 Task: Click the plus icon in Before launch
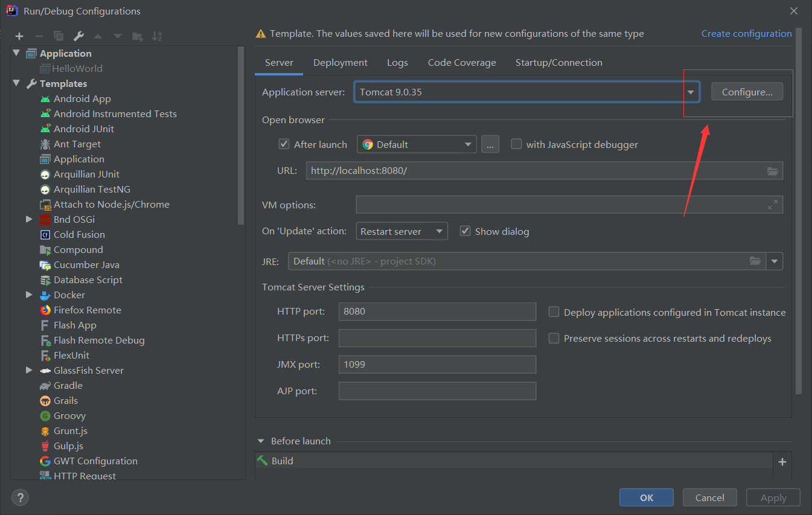pyautogui.click(x=782, y=462)
